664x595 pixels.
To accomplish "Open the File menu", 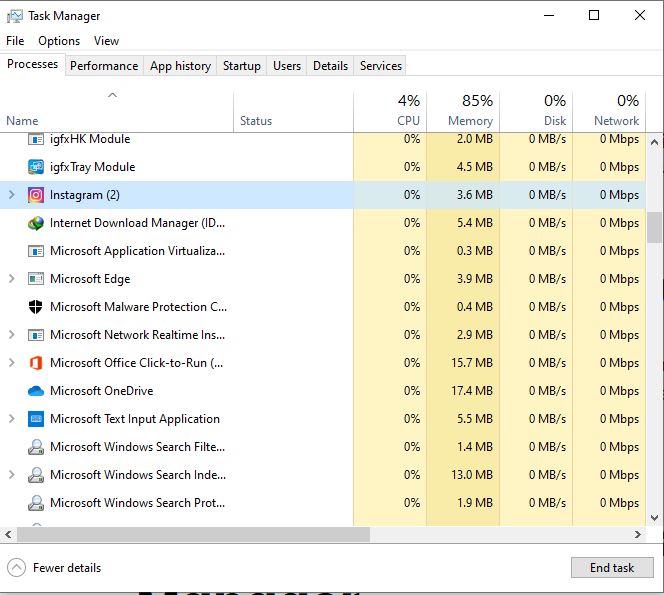I will [15, 41].
